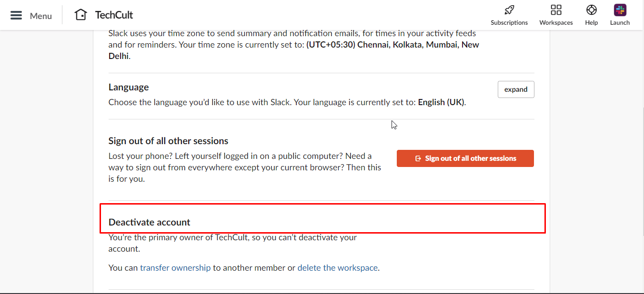
Task: Follow the transfer ownership link
Action: [175, 268]
